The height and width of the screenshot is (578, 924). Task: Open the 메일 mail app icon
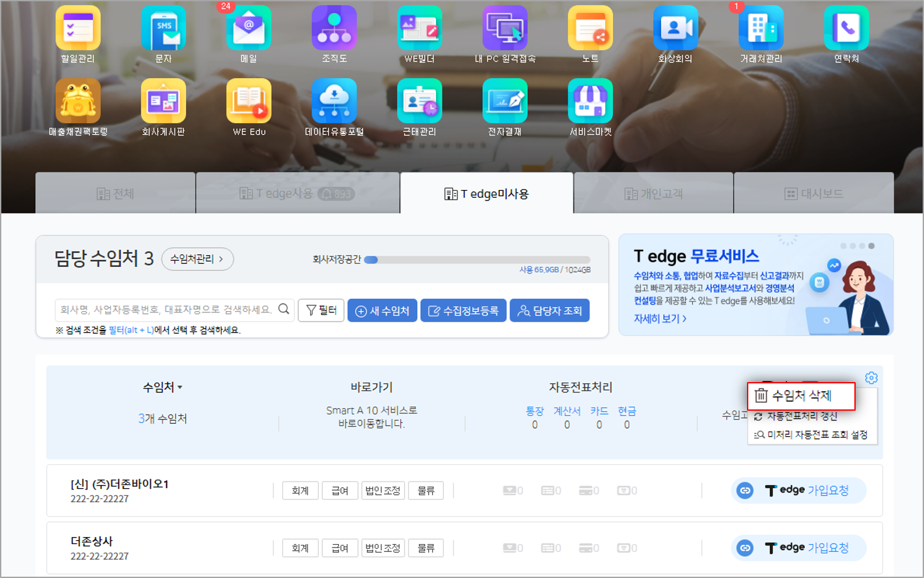pos(249,28)
